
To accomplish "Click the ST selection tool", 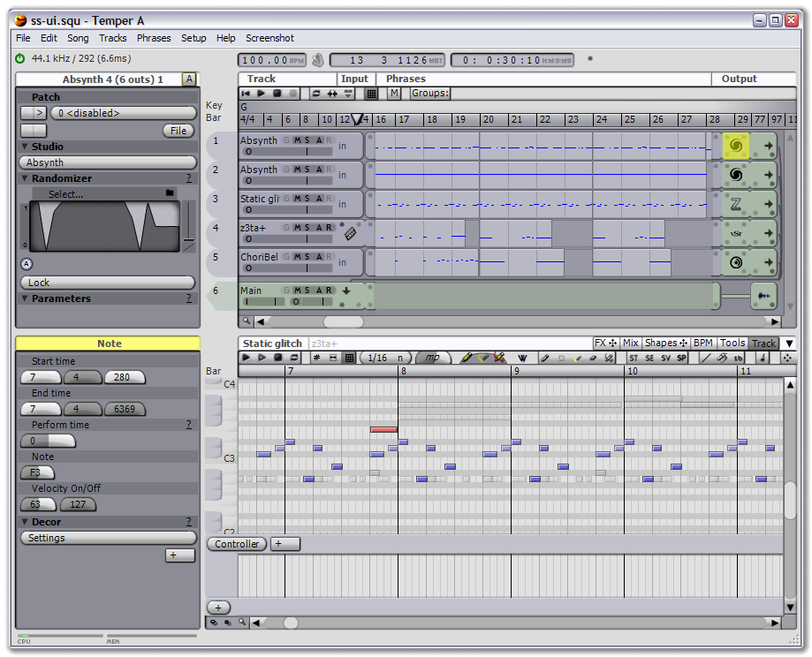I will coord(634,358).
